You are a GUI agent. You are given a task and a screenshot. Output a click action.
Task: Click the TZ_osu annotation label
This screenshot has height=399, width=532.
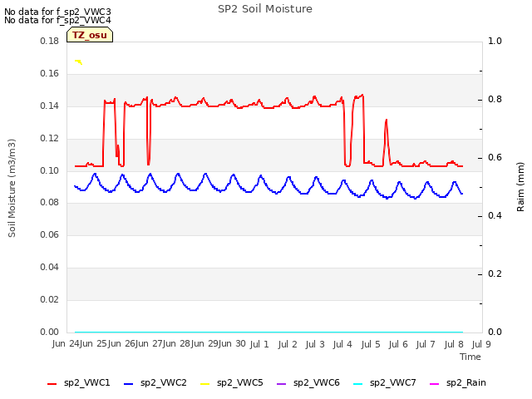90,35
